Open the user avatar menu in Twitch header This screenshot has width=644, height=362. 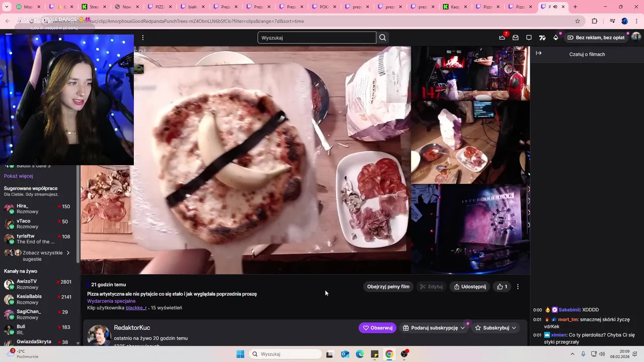(636, 37)
